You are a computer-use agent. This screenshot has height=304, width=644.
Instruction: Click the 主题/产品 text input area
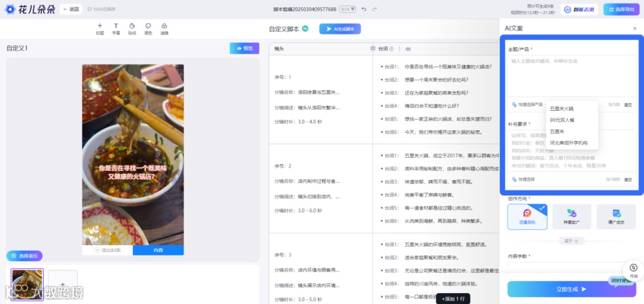point(572,76)
